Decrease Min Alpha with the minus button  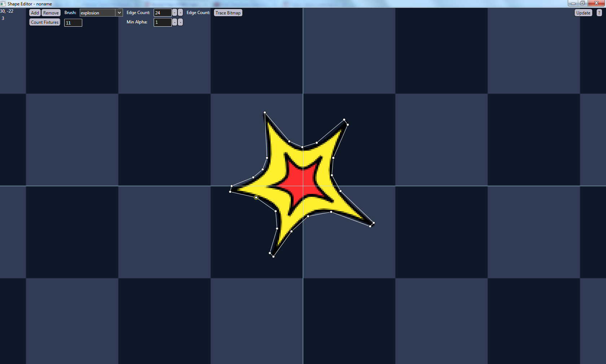coord(175,22)
